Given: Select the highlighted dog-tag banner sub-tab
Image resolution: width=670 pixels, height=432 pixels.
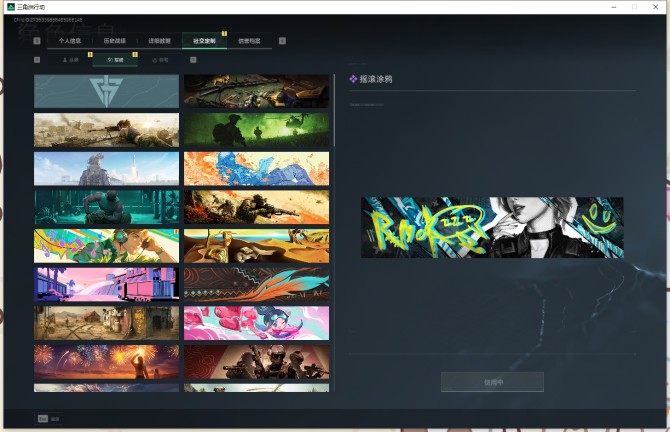Looking at the screenshot, I should click(x=115, y=60).
